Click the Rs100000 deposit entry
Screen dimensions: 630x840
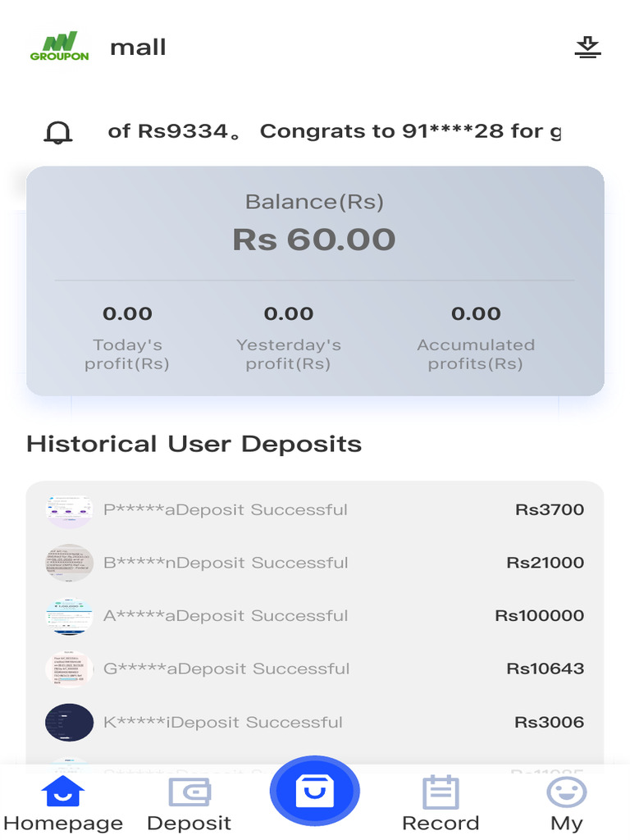539,616
